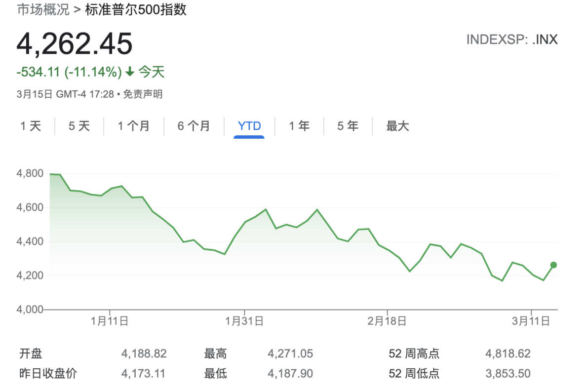
Task: Select the 1 天 time range tab
Action: 31,126
